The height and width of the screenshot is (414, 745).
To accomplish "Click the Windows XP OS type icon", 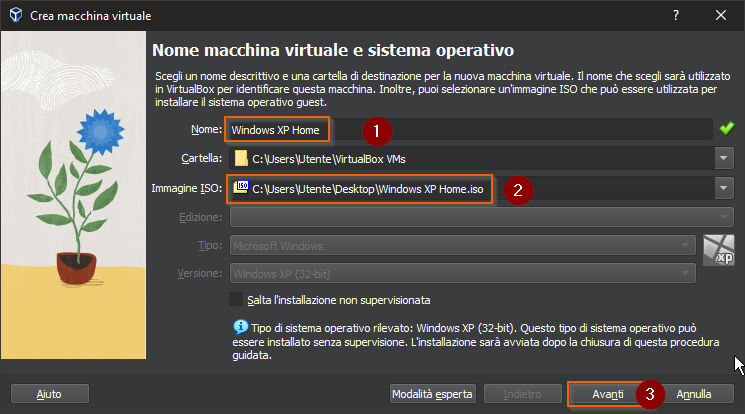I will point(718,250).
